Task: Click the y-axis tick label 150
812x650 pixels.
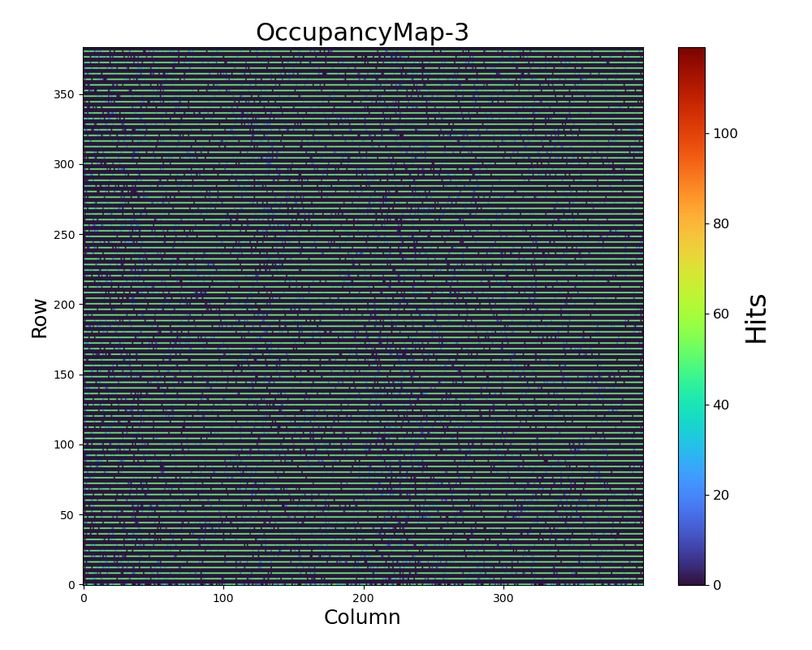Action: click(x=65, y=375)
